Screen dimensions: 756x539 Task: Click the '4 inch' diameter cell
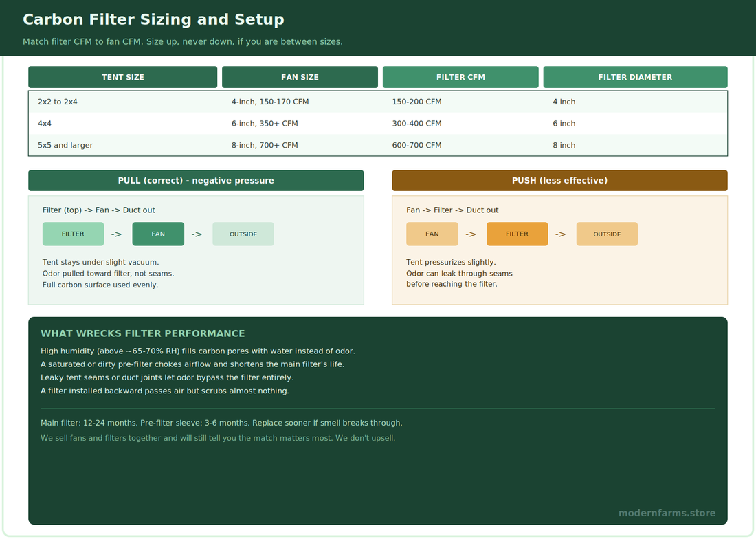tap(564, 102)
